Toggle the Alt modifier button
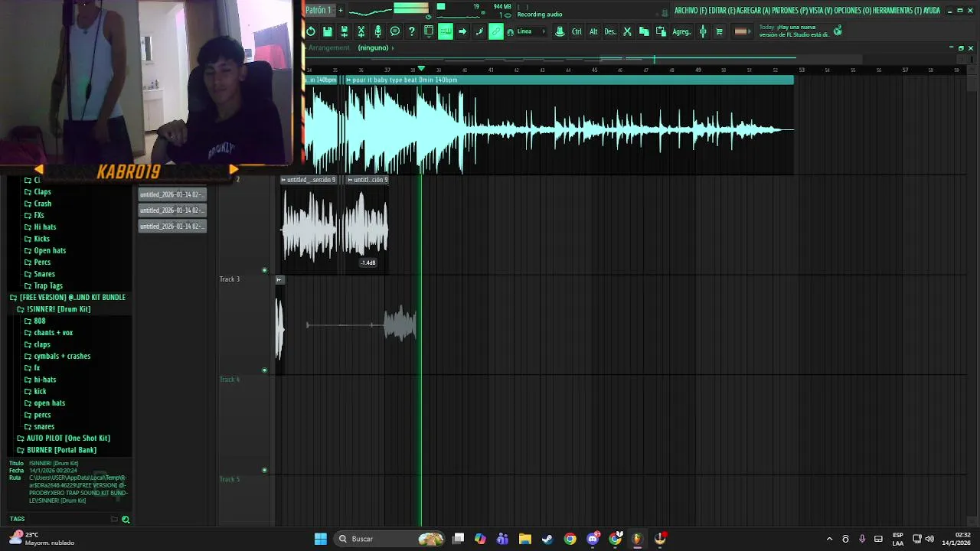Viewport: 980px width, 551px height. [593, 31]
